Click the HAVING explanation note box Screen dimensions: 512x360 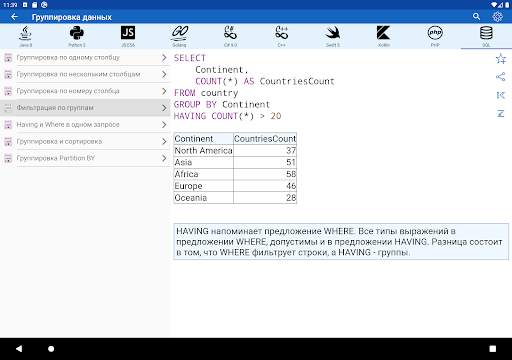coord(341,242)
